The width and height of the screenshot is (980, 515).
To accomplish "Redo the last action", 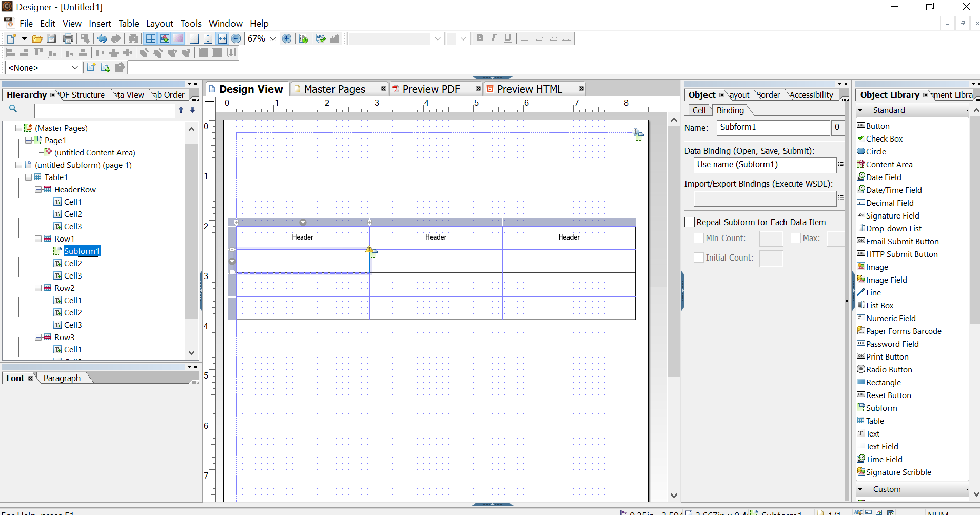I will [116, 38].
